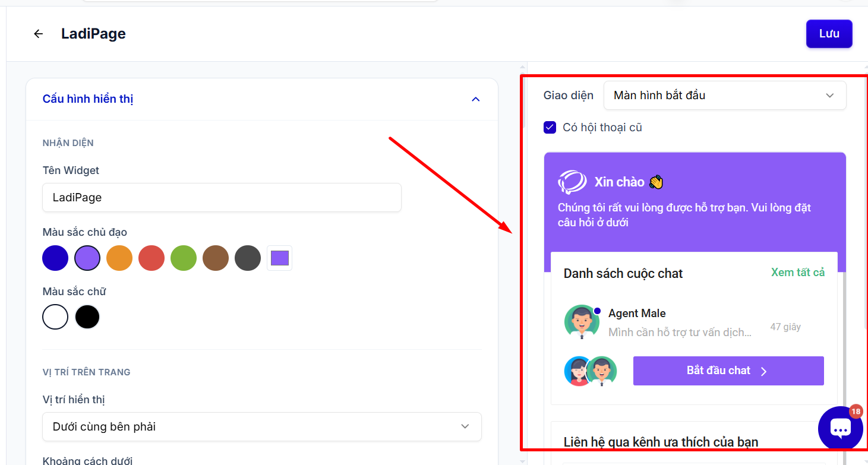Select the dark blue theme color

pos(55,258)
